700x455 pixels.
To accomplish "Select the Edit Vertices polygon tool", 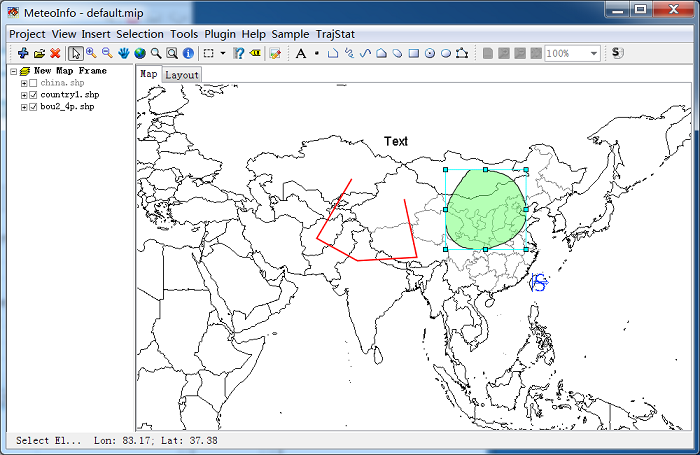I will [462, 53].
